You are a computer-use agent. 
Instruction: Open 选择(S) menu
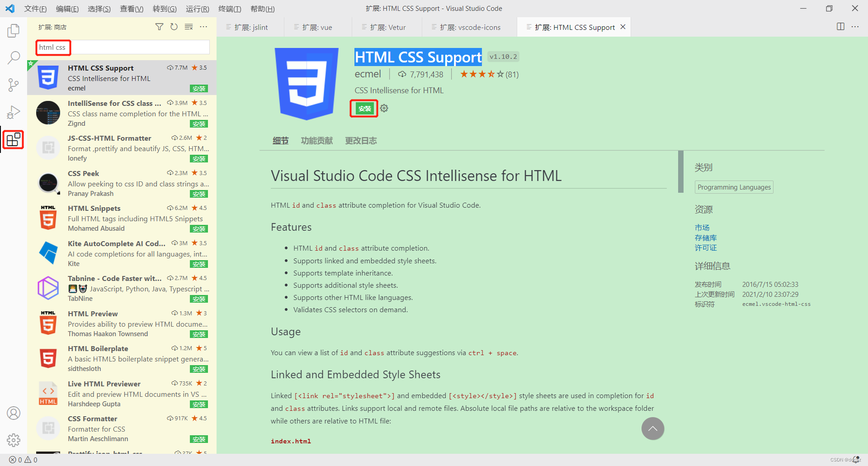tap(99, 9)
